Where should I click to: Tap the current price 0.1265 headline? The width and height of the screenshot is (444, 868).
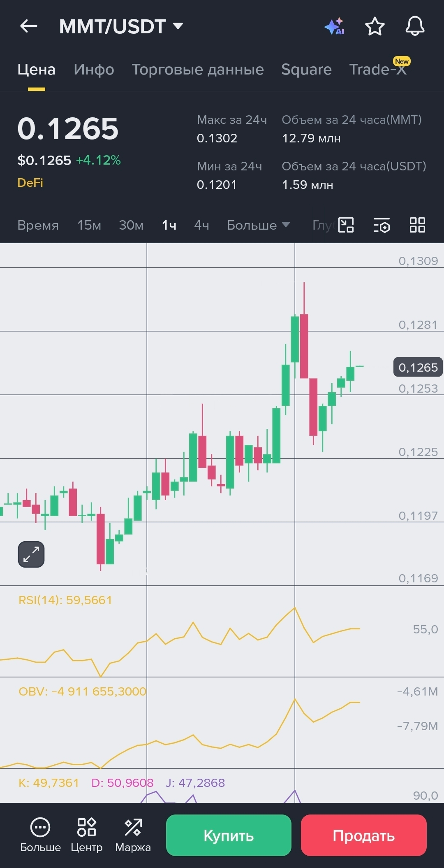[x=68, y=128]
